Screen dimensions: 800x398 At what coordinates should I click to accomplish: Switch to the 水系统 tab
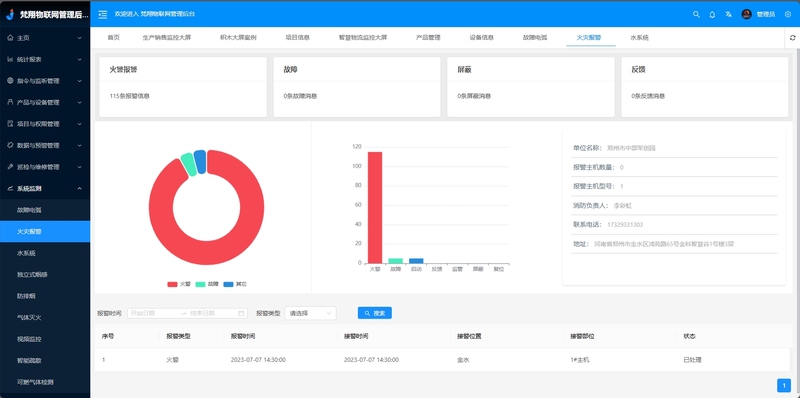coord(639,38)
